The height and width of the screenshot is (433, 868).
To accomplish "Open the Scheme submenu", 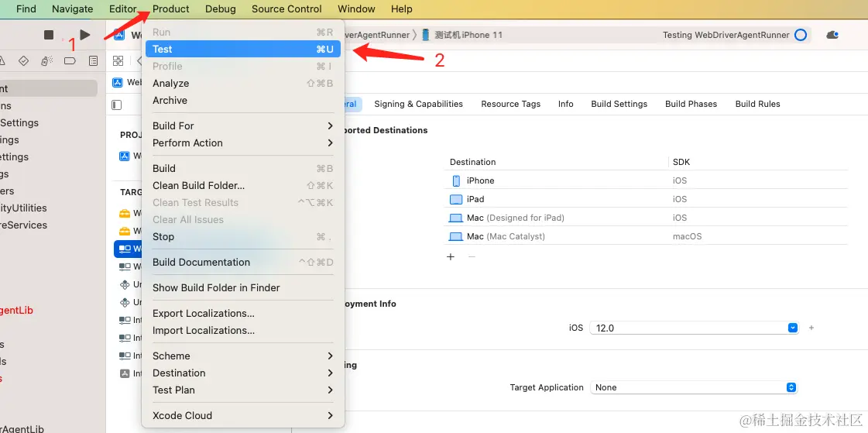I will (x=243, y=356).
